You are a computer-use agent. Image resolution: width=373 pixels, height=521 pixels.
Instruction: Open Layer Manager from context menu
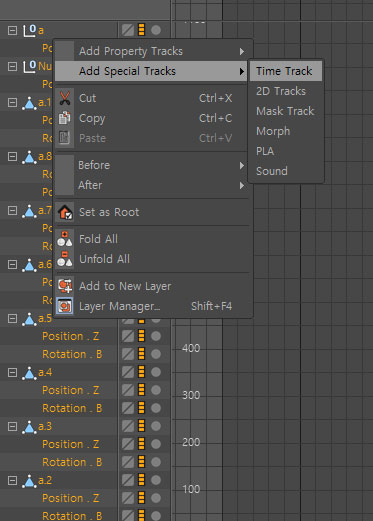[152, 306]
